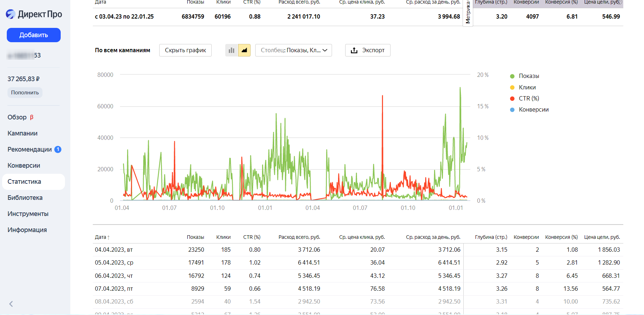Screen dimensions: 644x315
Task: Collapse the sidebar with the left arrow
Action: (11, 304)
